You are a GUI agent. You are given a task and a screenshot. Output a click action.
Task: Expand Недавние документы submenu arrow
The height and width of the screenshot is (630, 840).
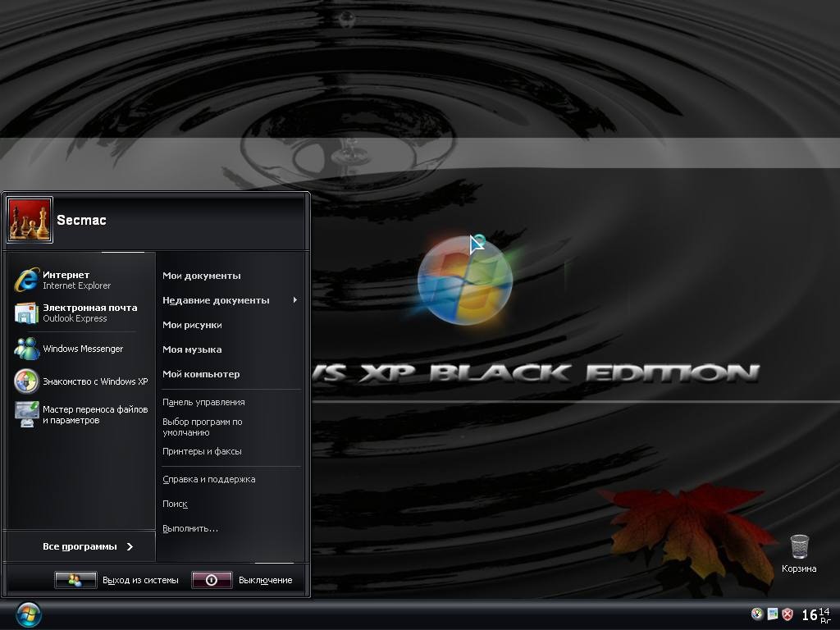click(295, 300)
